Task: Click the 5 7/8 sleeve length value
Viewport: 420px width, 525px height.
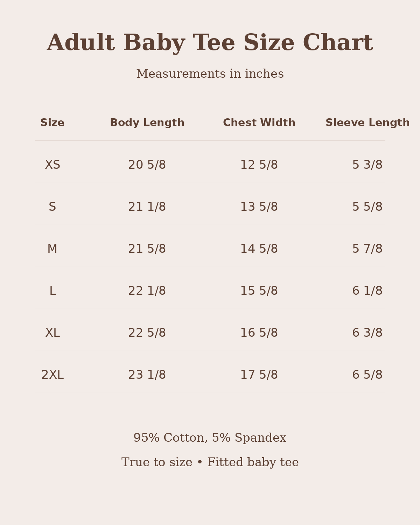Action: point(367,249)
